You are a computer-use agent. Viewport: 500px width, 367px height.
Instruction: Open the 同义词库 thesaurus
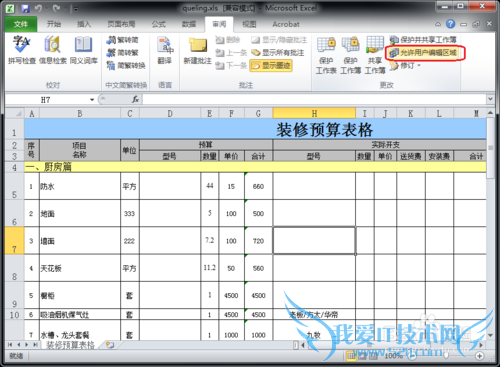tap(83, 50)
